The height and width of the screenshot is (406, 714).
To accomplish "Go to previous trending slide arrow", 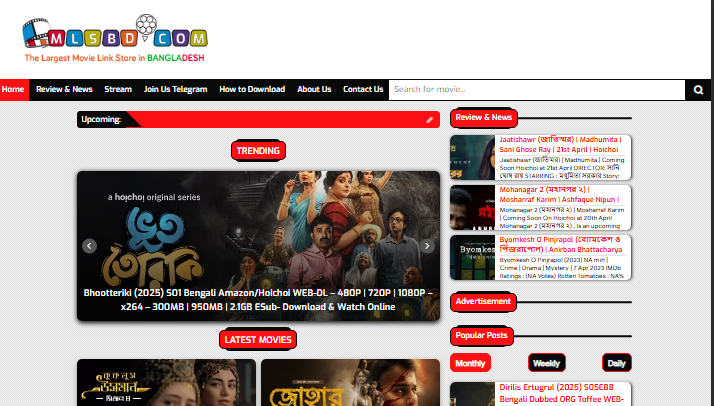I will tap(89, 246).
